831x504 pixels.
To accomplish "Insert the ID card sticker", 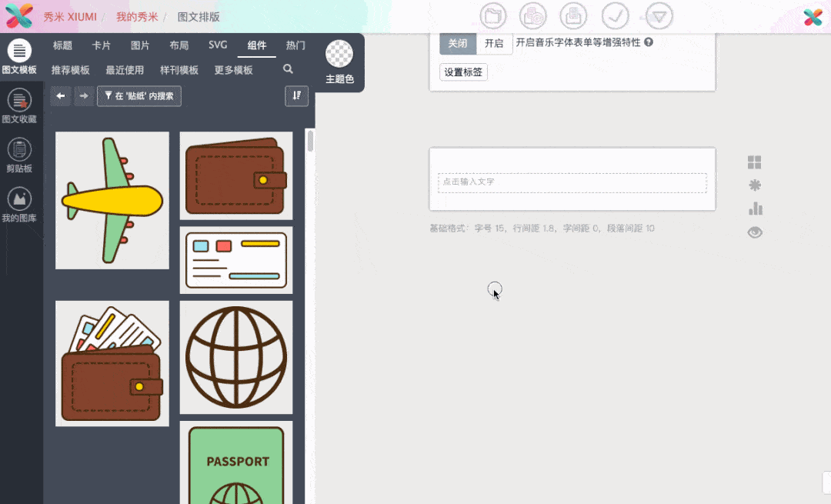I will point(236,260).
